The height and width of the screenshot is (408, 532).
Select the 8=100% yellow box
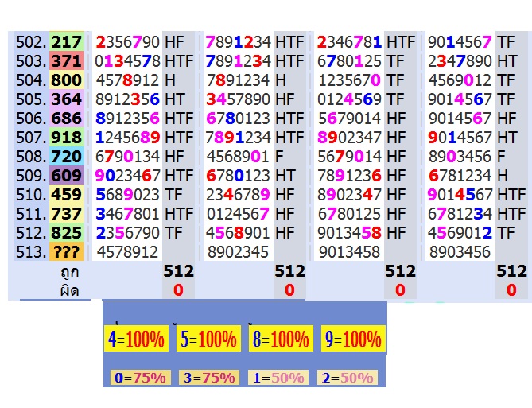pos(281,339)
